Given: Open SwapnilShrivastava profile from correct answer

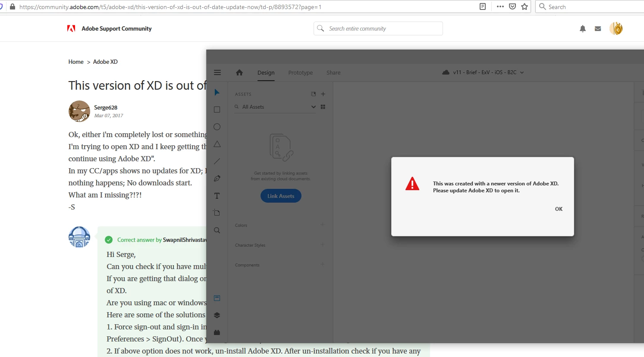Looking at the screenshot, I should coord(185,240).
